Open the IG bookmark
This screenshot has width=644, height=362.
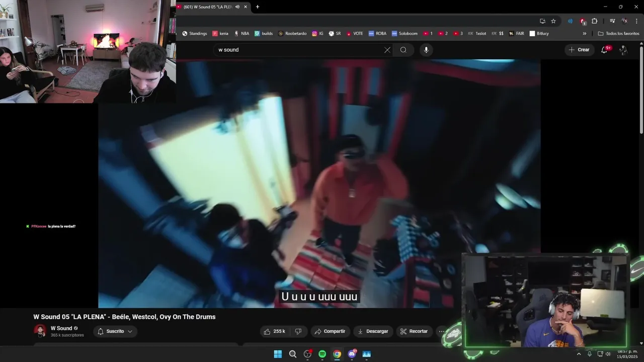point(318,34)
